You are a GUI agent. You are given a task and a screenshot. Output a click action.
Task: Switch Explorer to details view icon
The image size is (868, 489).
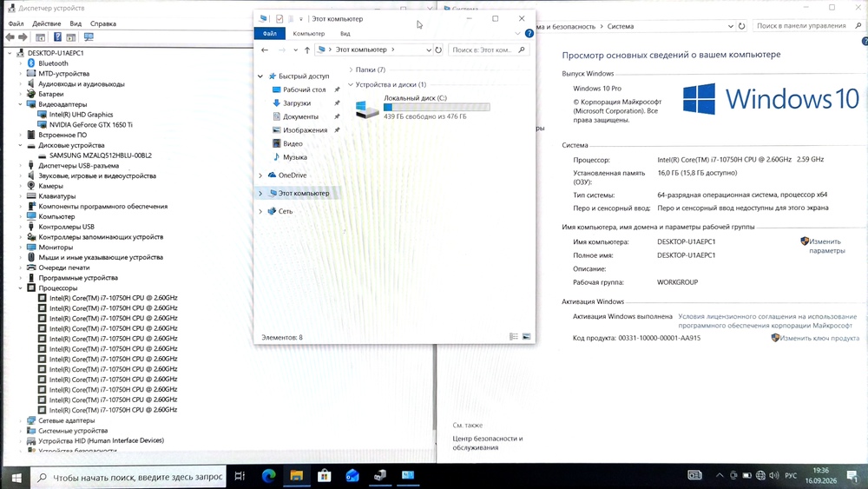pos(514,337)
